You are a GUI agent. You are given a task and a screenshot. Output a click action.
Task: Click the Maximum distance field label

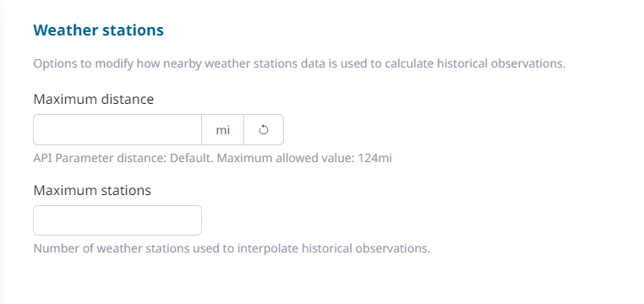(x=94, y=99)
